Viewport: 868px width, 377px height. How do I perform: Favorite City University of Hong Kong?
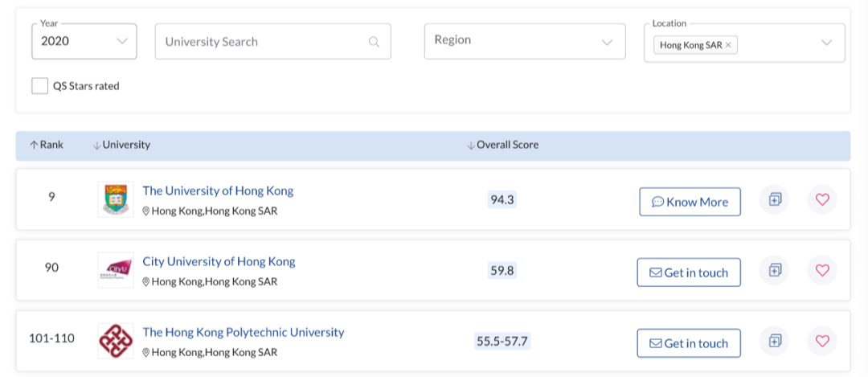click(x=821, y=270)
